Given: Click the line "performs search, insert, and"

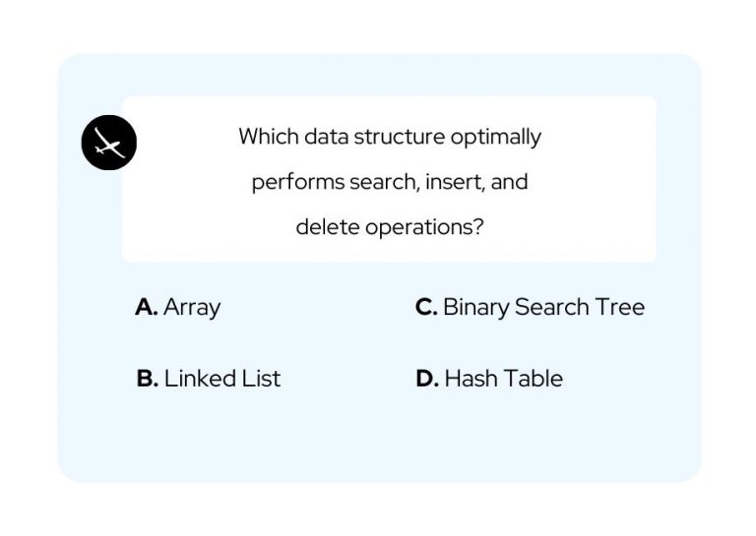Looking at the screenshot, I should click(x=390, y=182).
